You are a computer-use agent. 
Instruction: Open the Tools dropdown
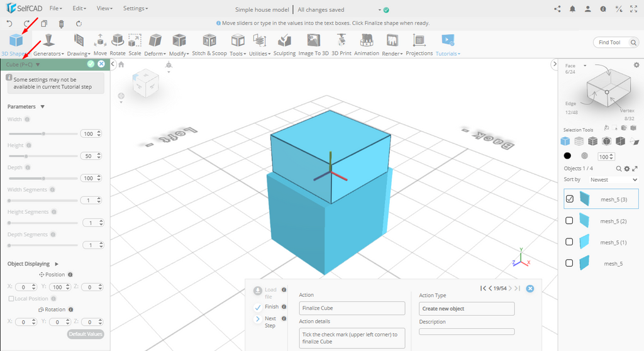(238, 45)
